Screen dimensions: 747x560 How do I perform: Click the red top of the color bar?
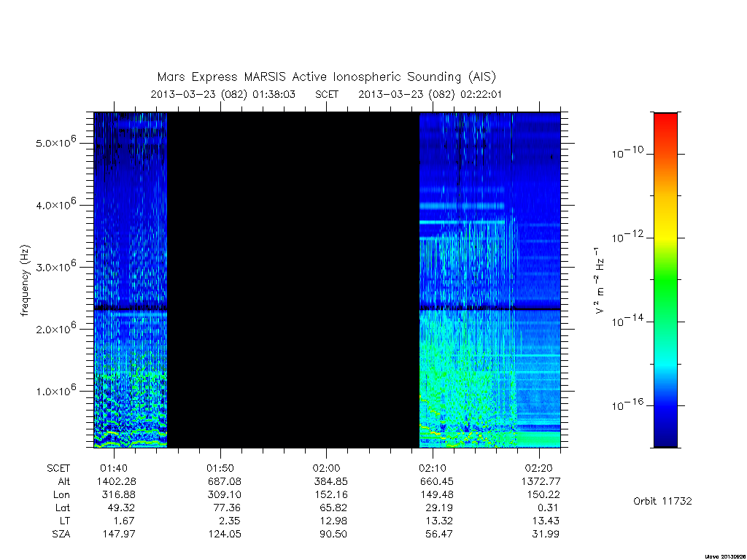tap(665, 124)
